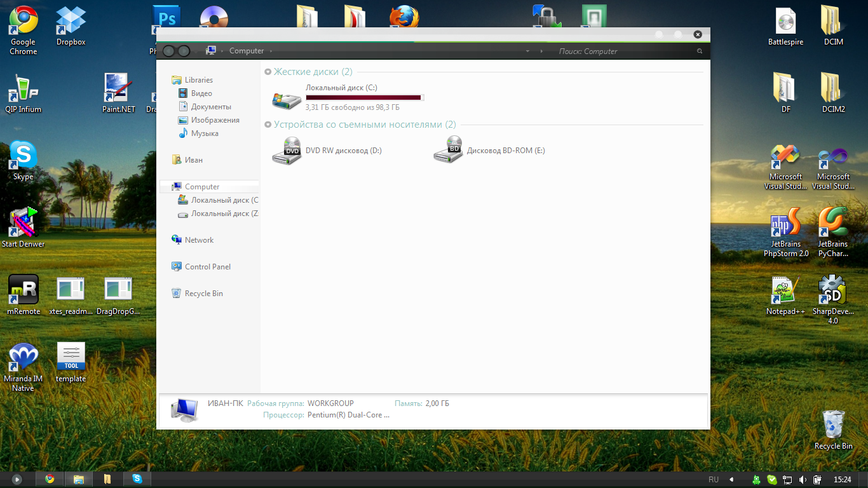Click the WORKGROUP value in details pane

(330, 403)
